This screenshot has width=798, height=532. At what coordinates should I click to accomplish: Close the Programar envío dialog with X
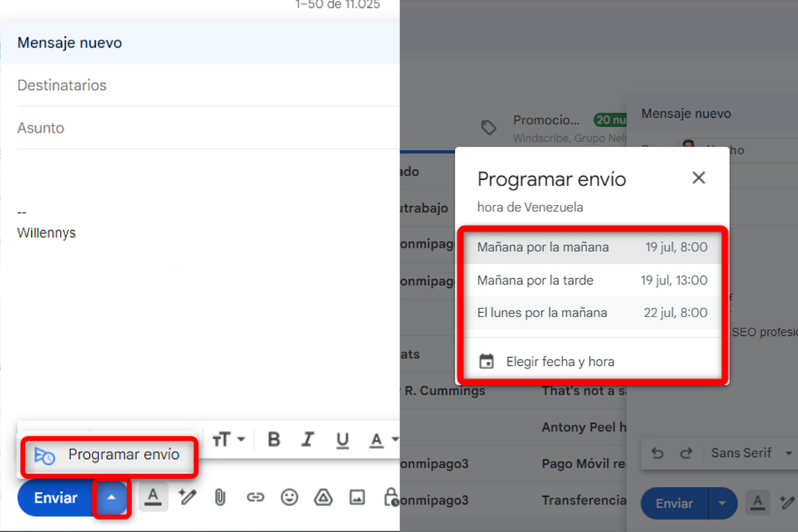click(698, 178)
